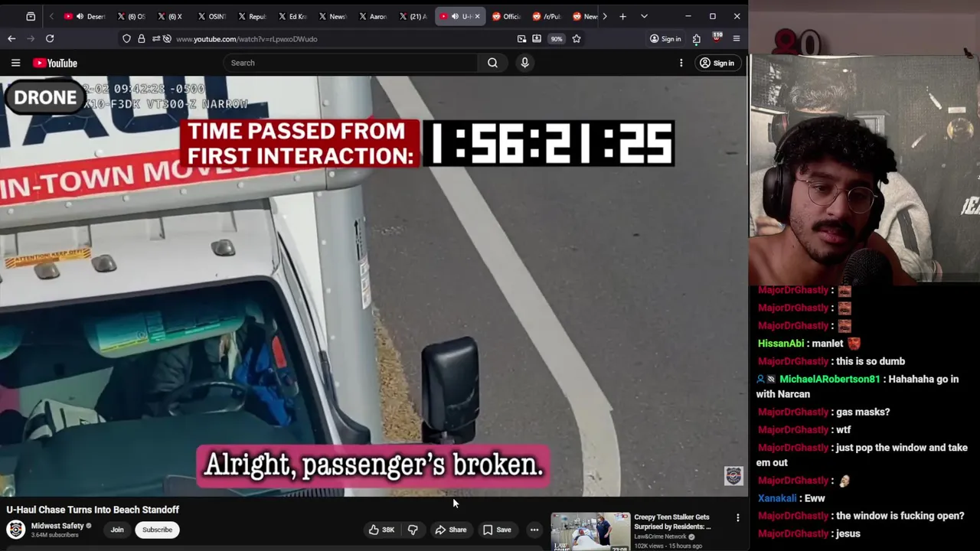Image resolution: width=980 pixels, height=551 pixels.
Task: Share the U-Haul Chase video
Action: pyautogui.click(x=451, y=530)
